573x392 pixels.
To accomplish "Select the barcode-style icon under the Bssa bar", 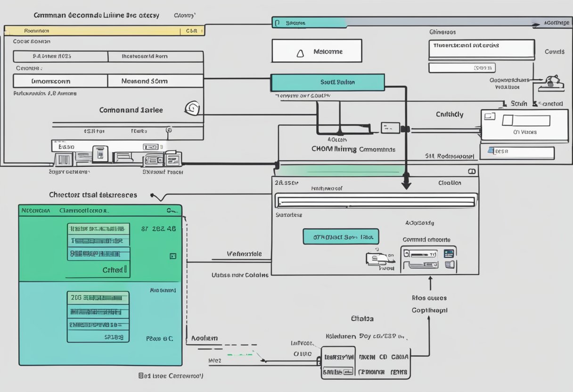I will click(x=61, y=160).
